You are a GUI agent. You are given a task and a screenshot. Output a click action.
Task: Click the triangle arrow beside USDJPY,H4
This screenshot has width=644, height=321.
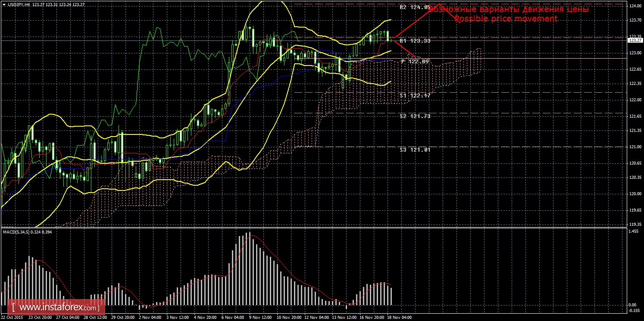3,4
